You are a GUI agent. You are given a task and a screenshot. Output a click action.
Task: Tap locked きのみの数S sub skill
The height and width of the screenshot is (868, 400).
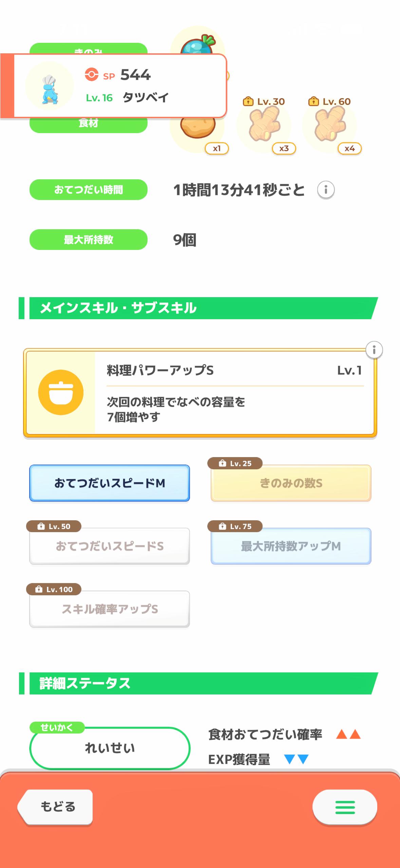pos(291,483)
